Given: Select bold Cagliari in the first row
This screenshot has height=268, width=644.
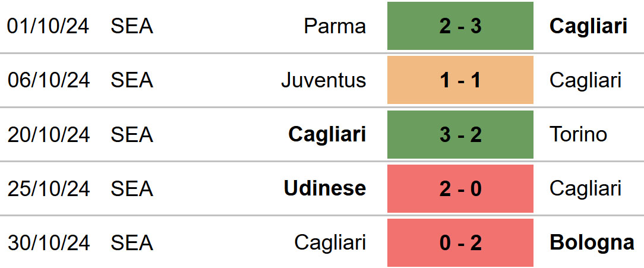Looking at the screenshot, I should (588, 26).
